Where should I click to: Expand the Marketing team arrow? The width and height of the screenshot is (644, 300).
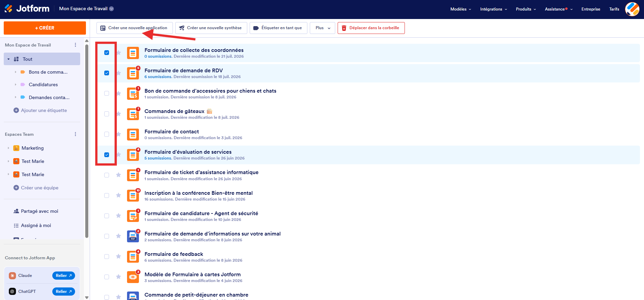pos(8,148)
